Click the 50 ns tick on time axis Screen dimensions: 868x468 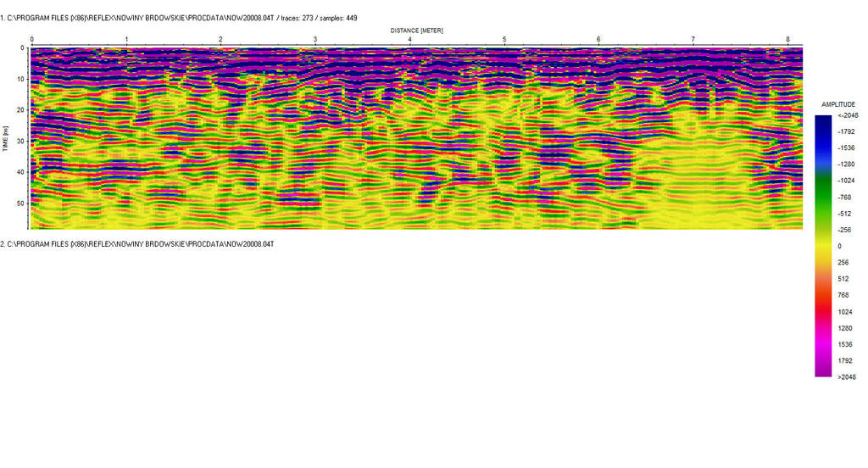click(x=20, y=203)
